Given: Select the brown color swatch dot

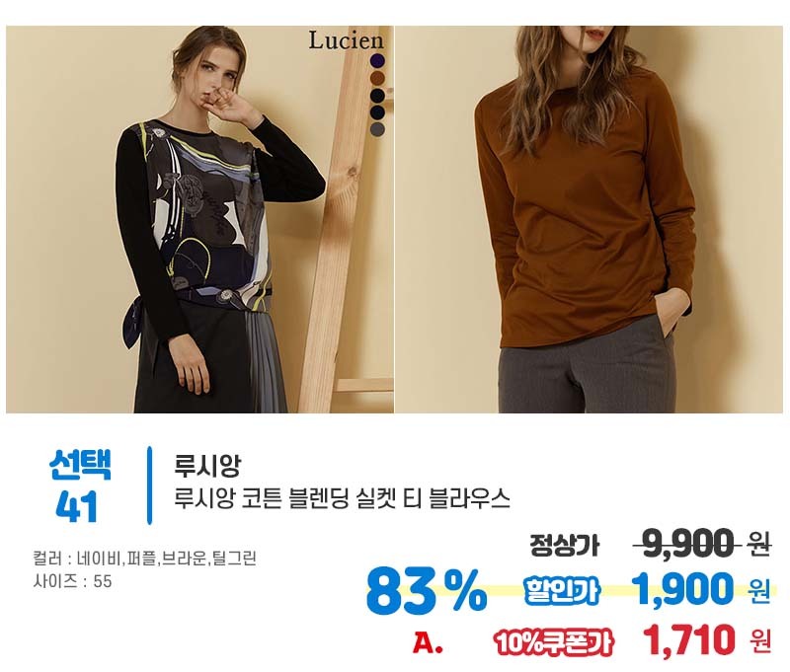Looking at the screenshot, I should (x=377, y=78).
